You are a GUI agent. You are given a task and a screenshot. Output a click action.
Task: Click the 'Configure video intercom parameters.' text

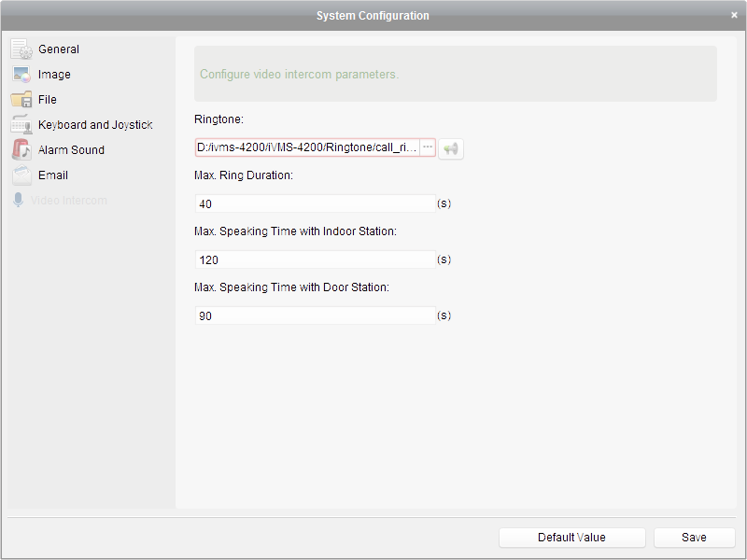[299, 75]
